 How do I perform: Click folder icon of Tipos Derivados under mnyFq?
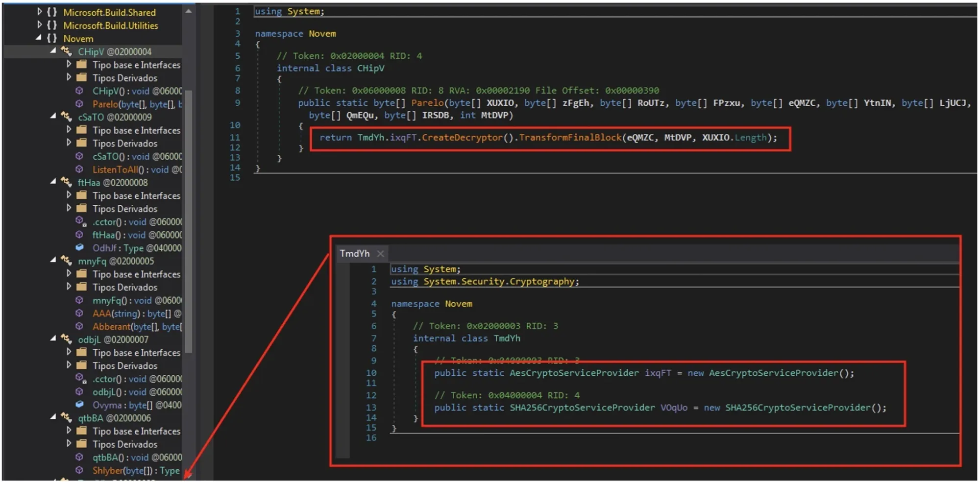(x=82, y=287)
